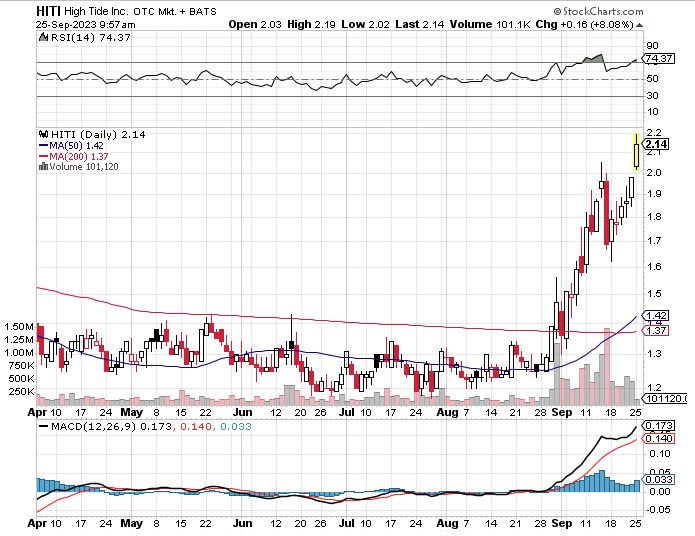Viewport: 695px width, 536px height.
Task: Click the candlestick icon beside HITI (Daily)
Action: click(43, 134)
